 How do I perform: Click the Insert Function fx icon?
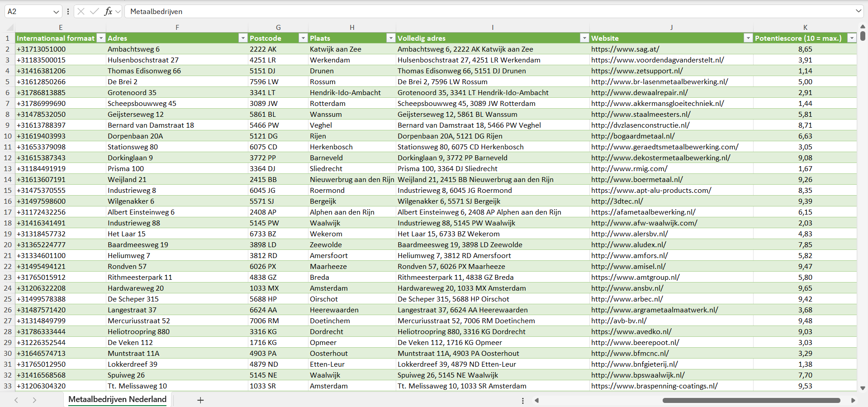click(108, 11)
